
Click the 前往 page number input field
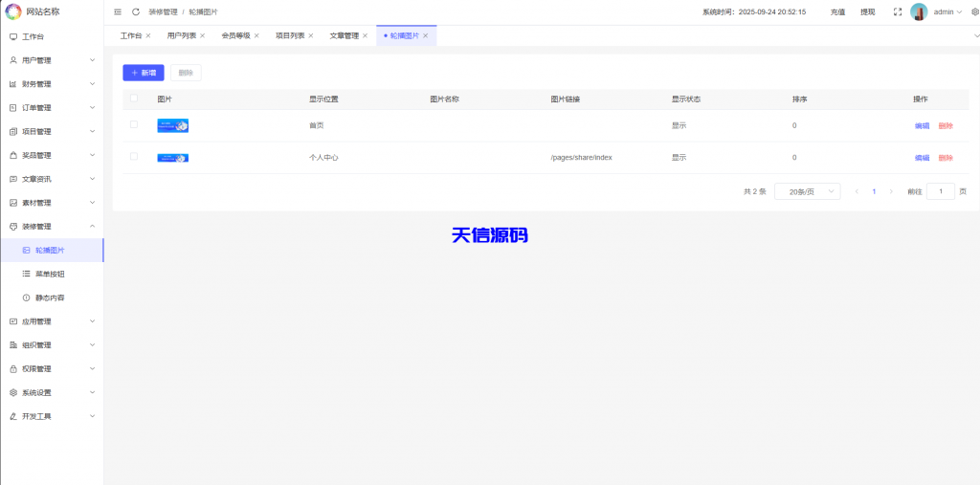pos(940,191)
